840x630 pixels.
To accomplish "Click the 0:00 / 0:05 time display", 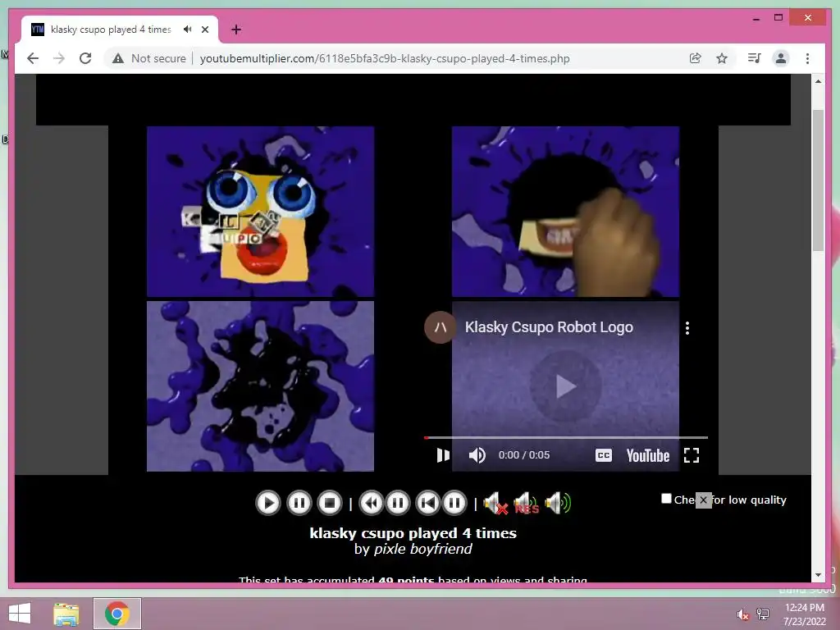I will 524,454.
